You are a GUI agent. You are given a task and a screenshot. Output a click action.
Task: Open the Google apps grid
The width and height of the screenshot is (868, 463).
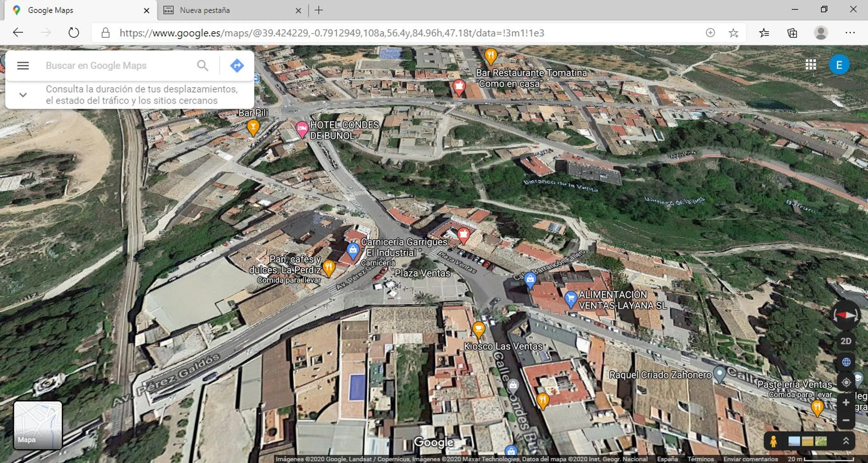[x=811, y=65]
